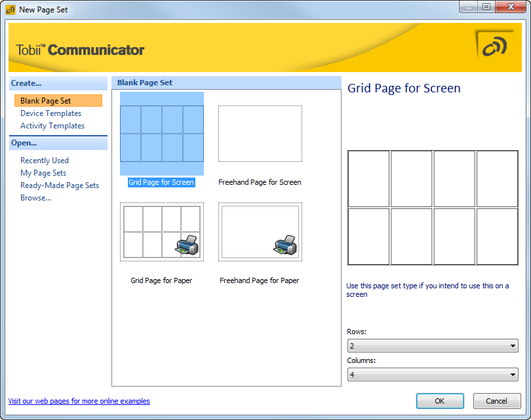Maximize the New Page Set window

[x=486, y=7]
